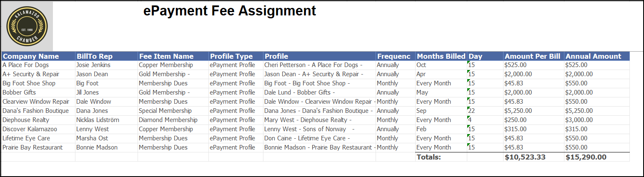
Task: Click the $3,000.00 annual amount cell
Action: pyautogui.click(x=579, y=120)
